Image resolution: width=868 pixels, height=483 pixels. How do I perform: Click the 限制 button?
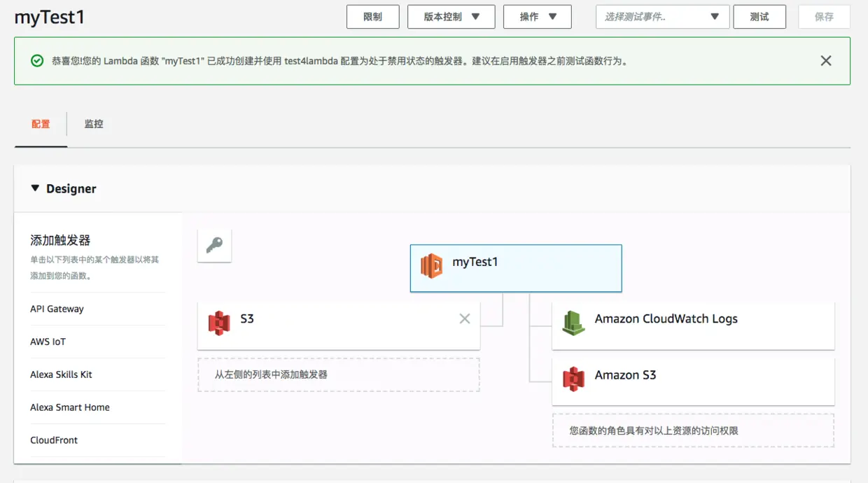click(373, 17)
